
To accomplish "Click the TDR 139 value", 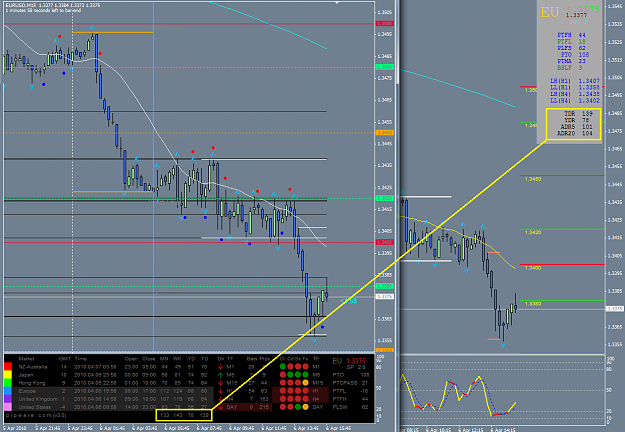I will [578, 114].
